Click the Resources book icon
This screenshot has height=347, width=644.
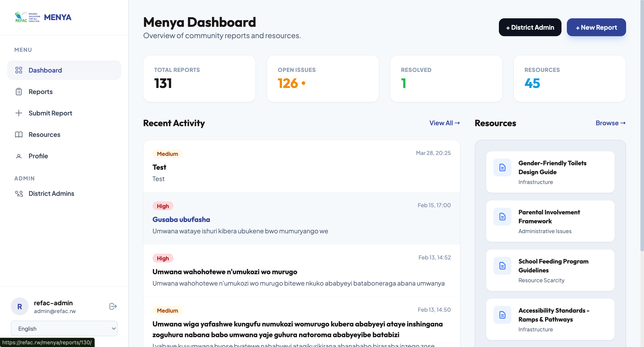click(19, 135)
